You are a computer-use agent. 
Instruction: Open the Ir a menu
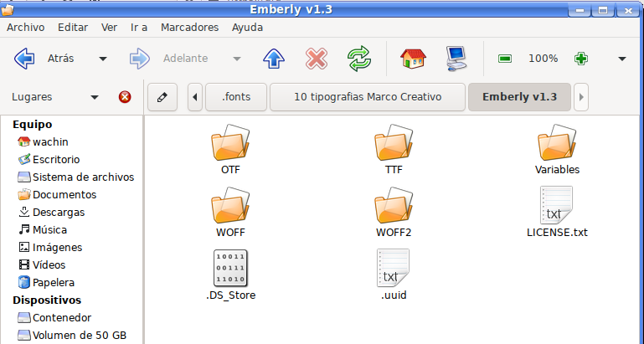[x=139, y=28]
